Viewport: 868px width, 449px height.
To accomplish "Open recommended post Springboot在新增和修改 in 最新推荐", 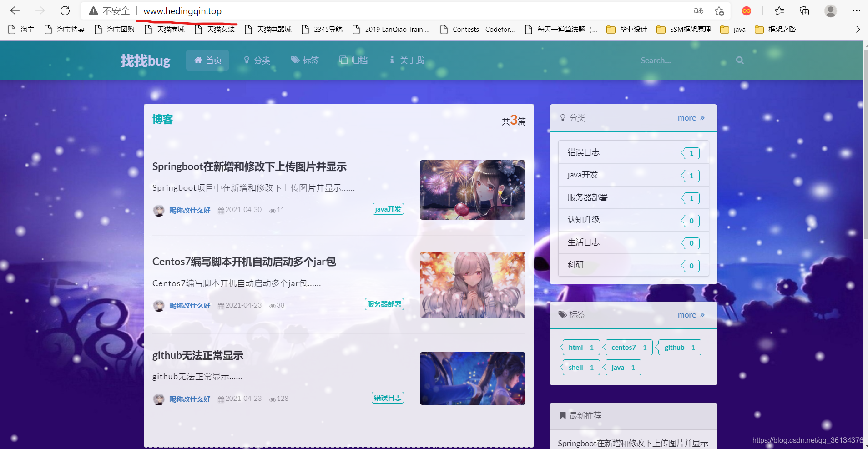I will pos(633,443).
